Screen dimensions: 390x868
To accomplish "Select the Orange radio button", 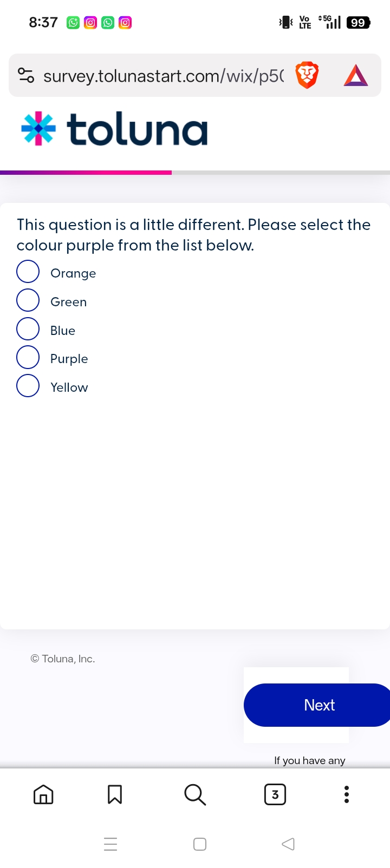I will click(28, 272).
